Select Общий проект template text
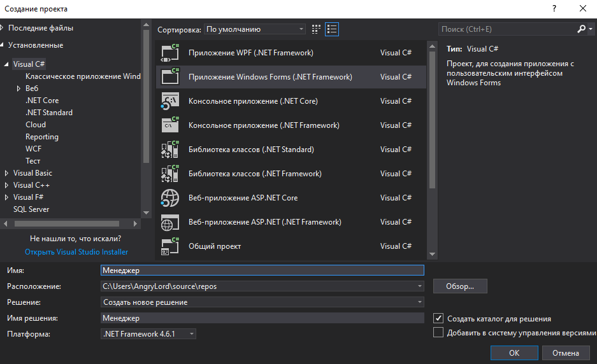Viewport: 597px width, 364px height. point(215,246)
